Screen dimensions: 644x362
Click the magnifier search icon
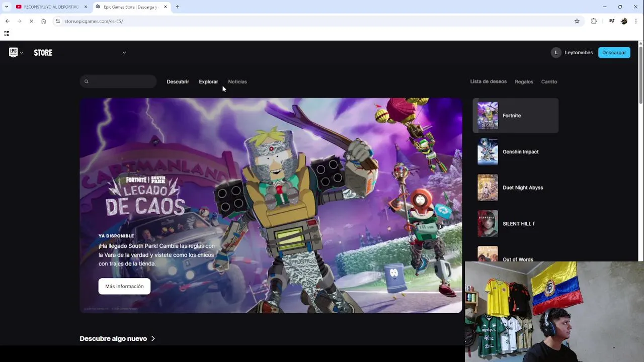click(x=87, y=81)
